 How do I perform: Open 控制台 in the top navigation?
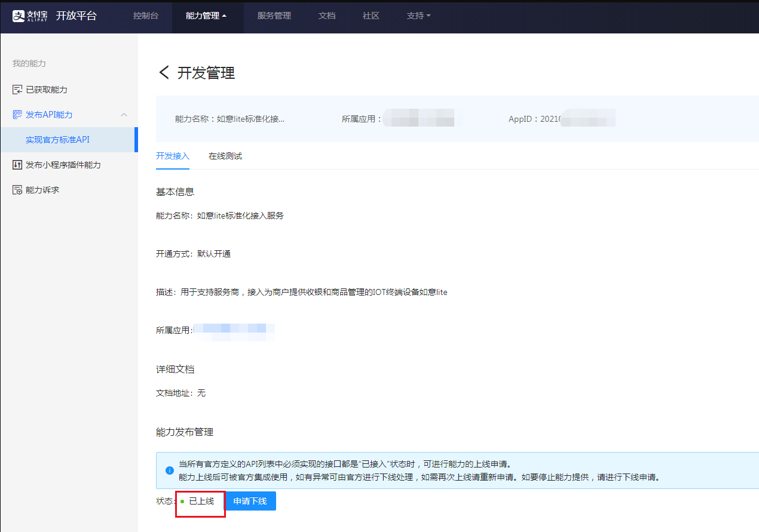pyautogui.click(x=146, y=16)
